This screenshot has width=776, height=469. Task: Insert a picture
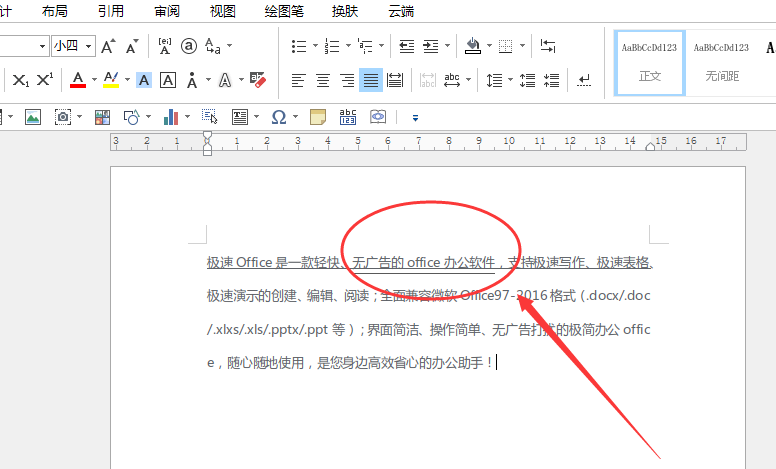click(33, 117)
